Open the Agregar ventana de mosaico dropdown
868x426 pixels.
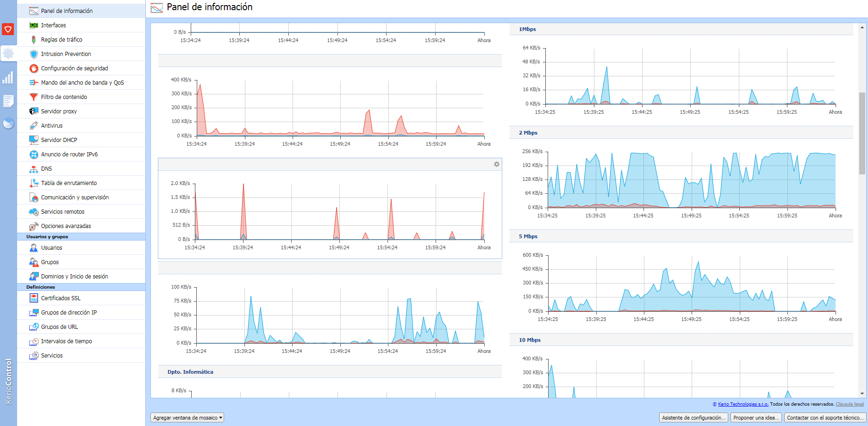tap(187, 417)
